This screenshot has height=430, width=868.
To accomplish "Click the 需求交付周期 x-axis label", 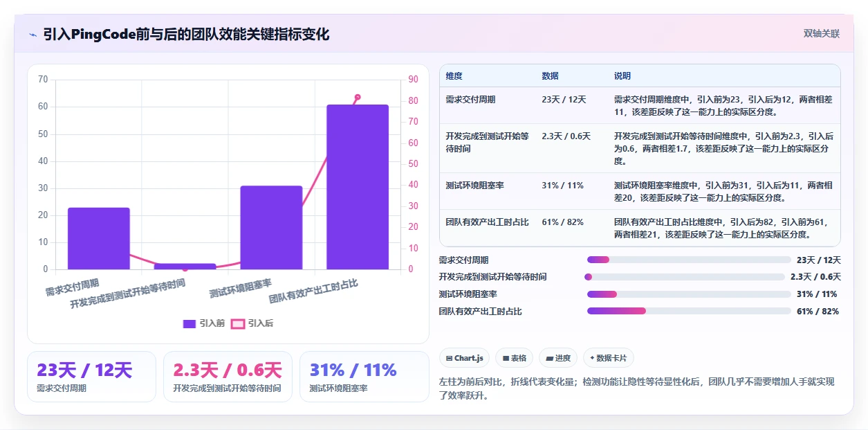I will (72, 287).
